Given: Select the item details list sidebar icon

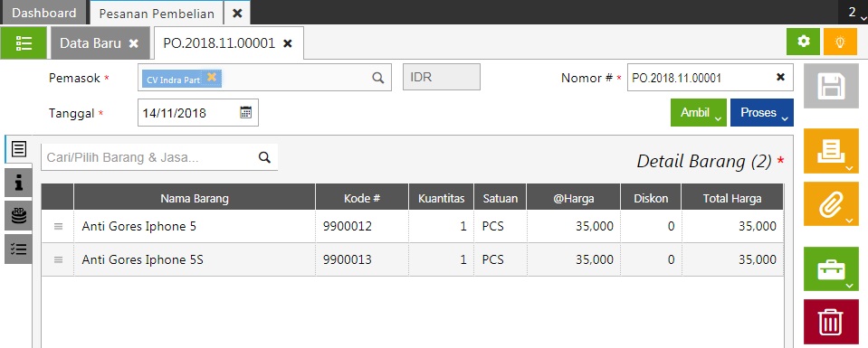Looking at the screenshot, I should pyautogui.click(x=18, y=149).
